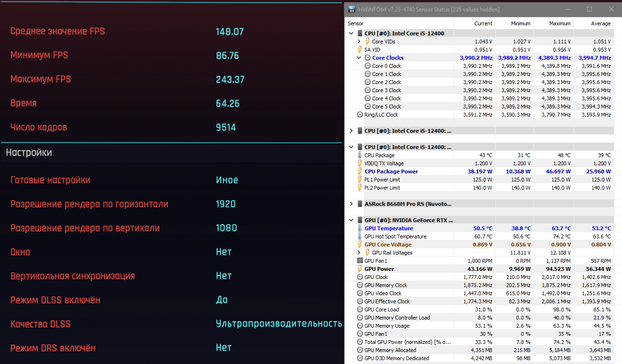Click the GPU Hot Spot Temperature icon
This screenshot has width=622, height=364.
point(360,236)
